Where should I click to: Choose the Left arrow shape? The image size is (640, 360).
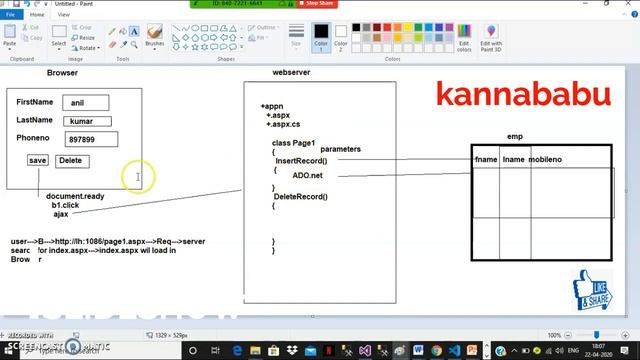pyautogui.click(x=223, y=38)
